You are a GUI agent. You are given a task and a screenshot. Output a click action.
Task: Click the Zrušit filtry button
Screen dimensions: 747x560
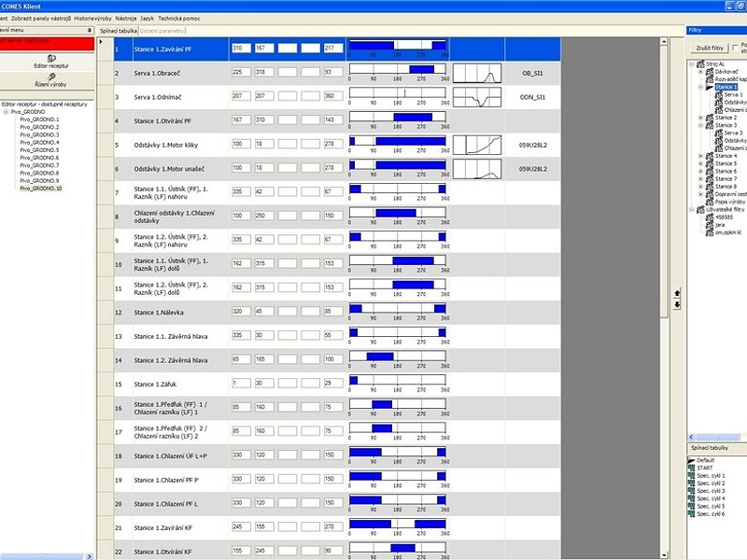[710, 47]
